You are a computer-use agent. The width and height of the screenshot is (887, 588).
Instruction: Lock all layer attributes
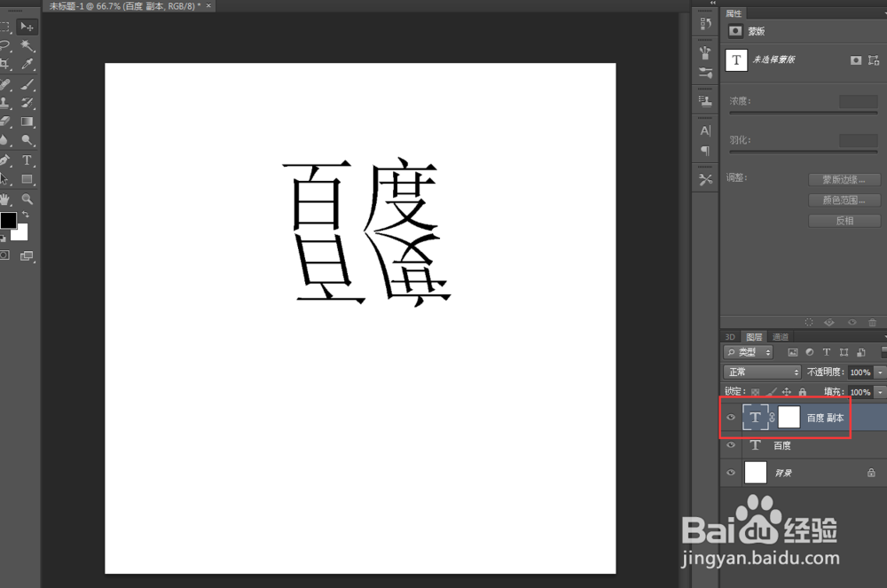tap(802, 391)
